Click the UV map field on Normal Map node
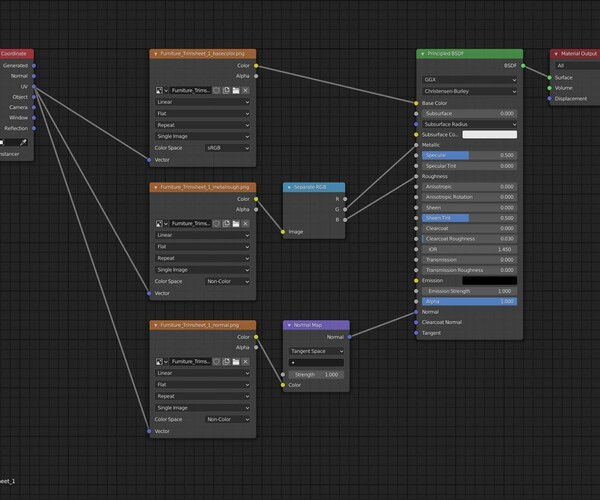 coord(316,363)
